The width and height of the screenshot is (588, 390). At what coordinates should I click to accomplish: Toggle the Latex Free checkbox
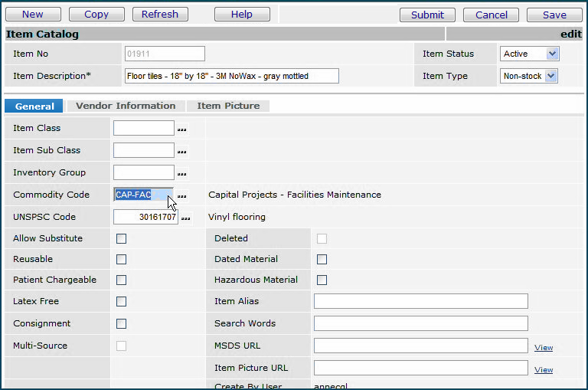pos(121,301)
